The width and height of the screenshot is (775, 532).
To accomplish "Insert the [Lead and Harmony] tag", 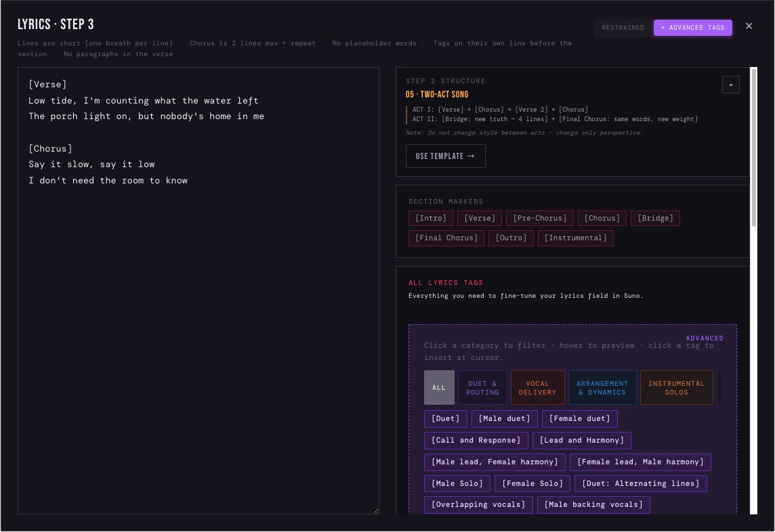I will [582, 441].
